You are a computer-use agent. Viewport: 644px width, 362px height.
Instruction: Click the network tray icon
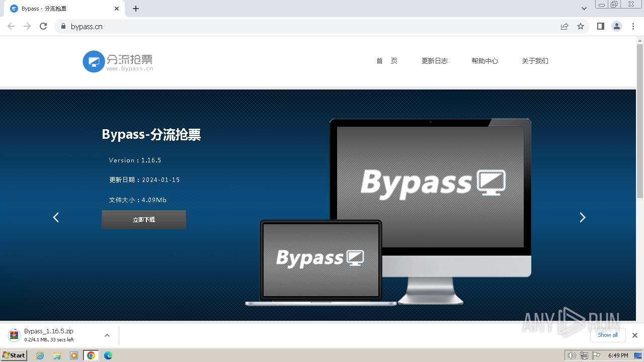(584, 355)
